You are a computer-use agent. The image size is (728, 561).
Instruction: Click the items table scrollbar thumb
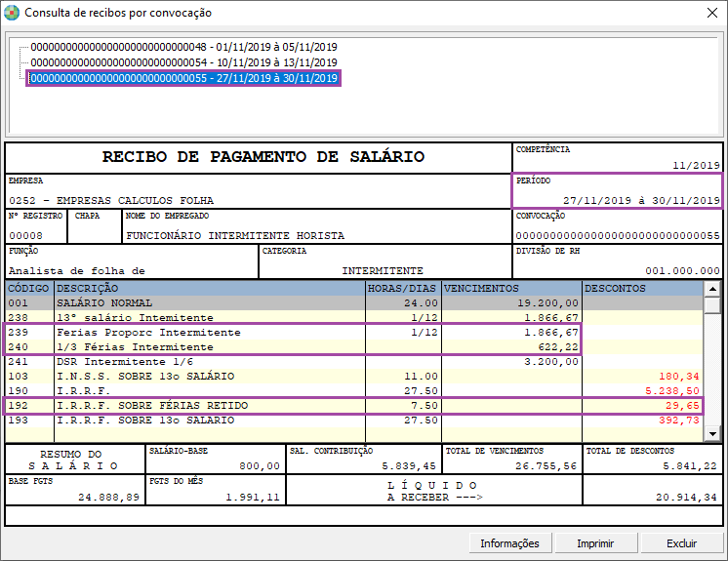pyautogui.click(x=712, y=304)
